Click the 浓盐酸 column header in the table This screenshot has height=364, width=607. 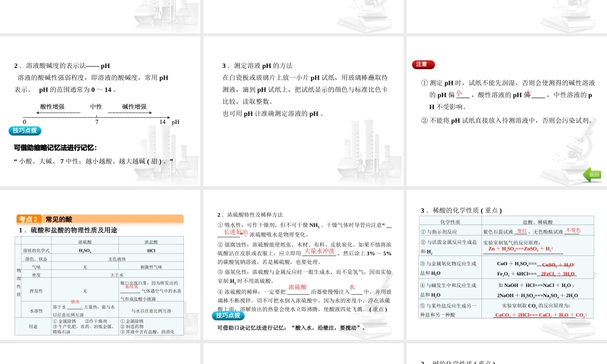(x=151, y=242)
